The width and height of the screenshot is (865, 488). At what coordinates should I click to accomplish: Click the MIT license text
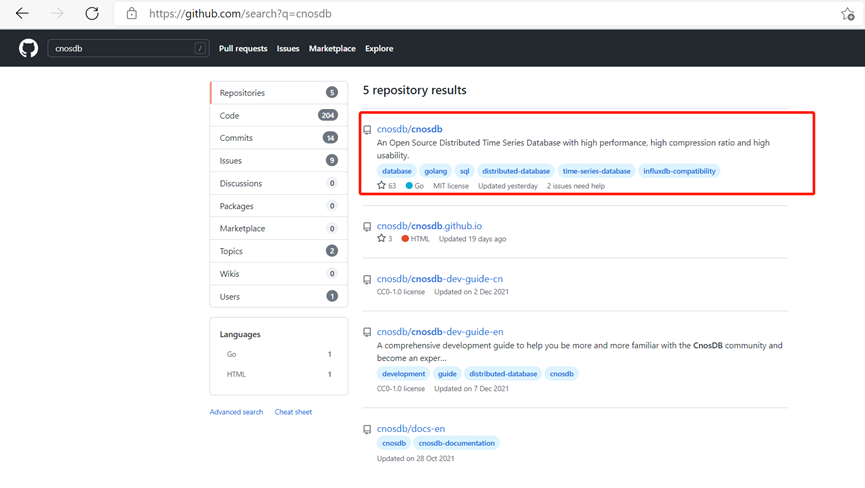(x=451, y=186)
